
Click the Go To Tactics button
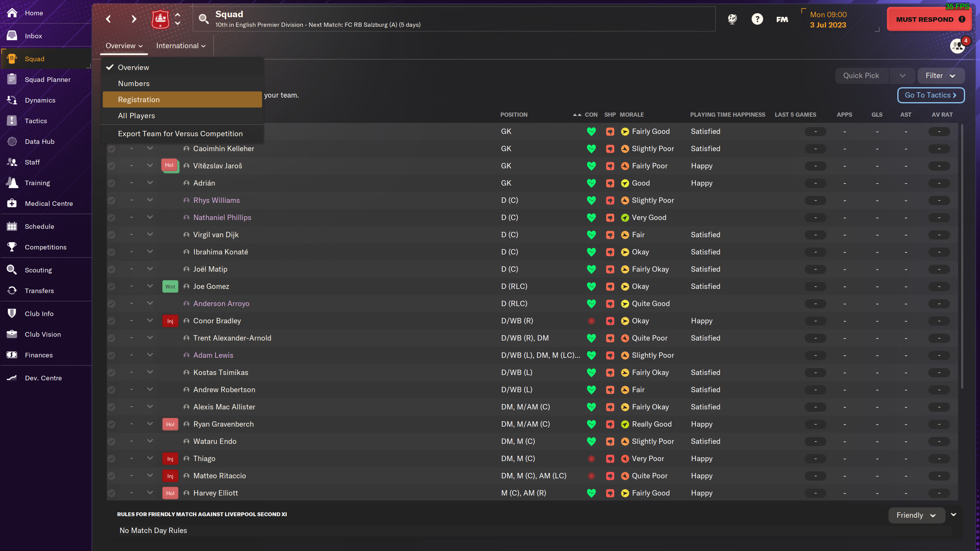(x=931, y=95)
